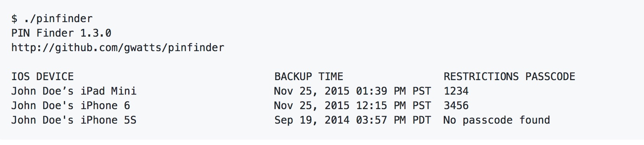
Task: Click the No passcode found message
Action: point(497,120)
